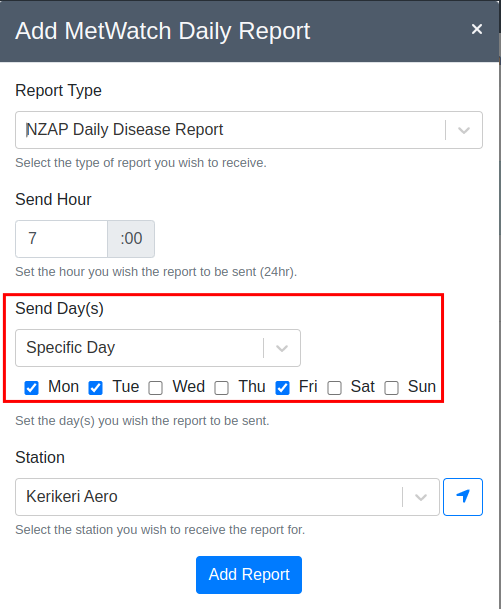Select the Sun checkbox

(391, 388)
